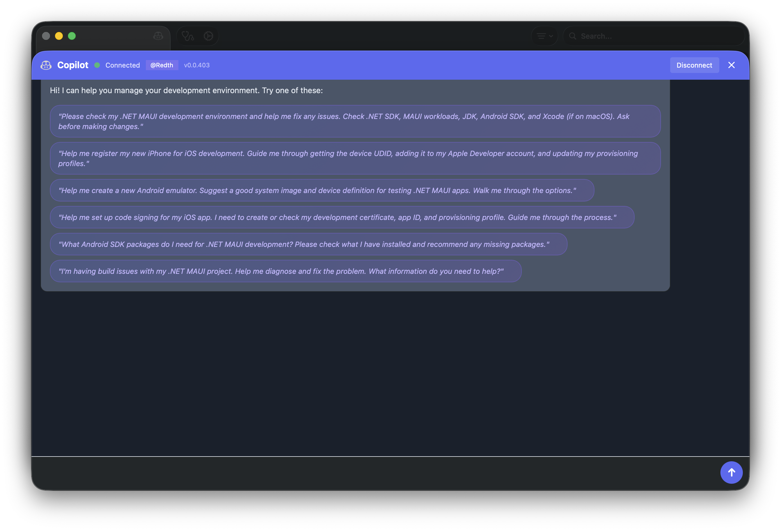Click the green Connected status indicator
The height and width of the screenshot is (532, 781).
point(97,65)
